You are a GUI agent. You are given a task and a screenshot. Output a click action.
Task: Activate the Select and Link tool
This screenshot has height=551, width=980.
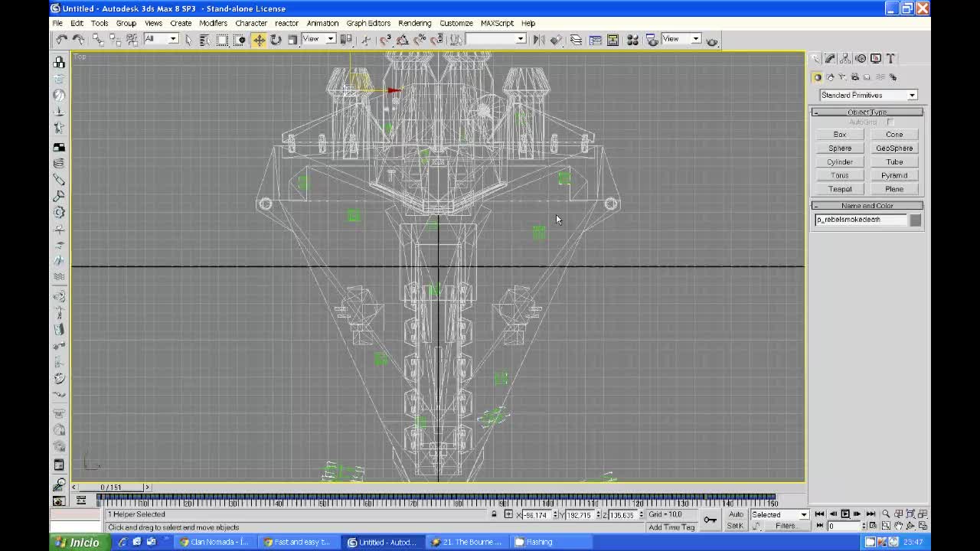click(x=98, y=40)
